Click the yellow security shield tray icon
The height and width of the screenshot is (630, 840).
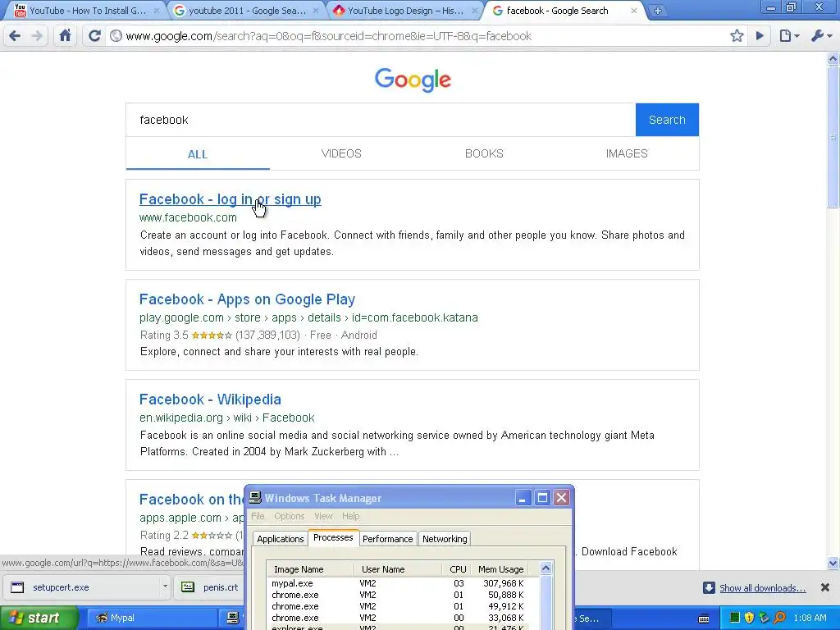[750, 618]
